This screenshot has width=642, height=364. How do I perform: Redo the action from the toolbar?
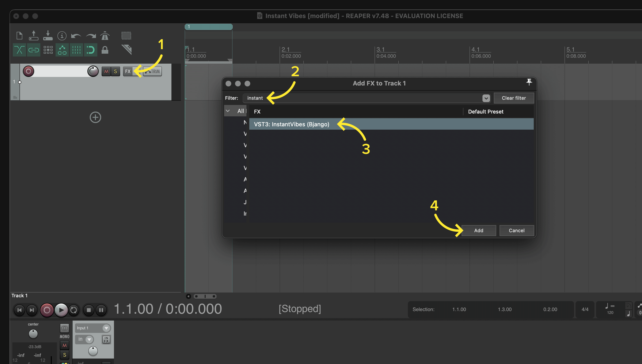click(x=91, y=36)
